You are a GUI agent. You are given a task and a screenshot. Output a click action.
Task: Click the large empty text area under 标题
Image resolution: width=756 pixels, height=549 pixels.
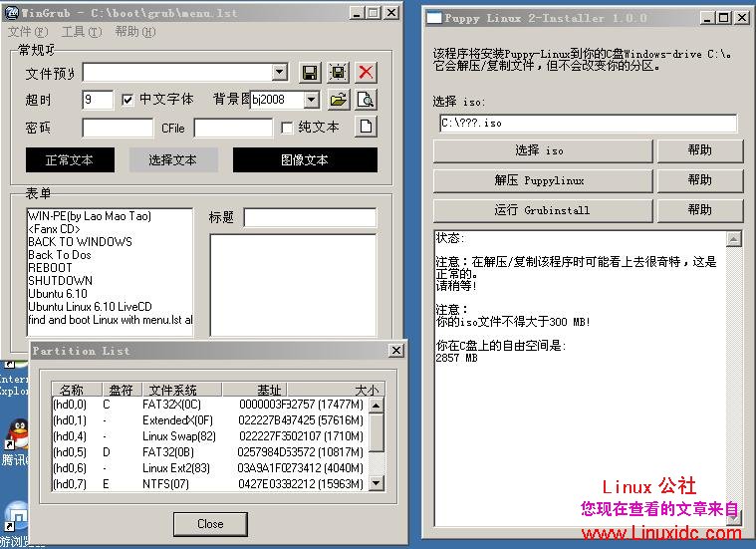(x=293, y=285)
